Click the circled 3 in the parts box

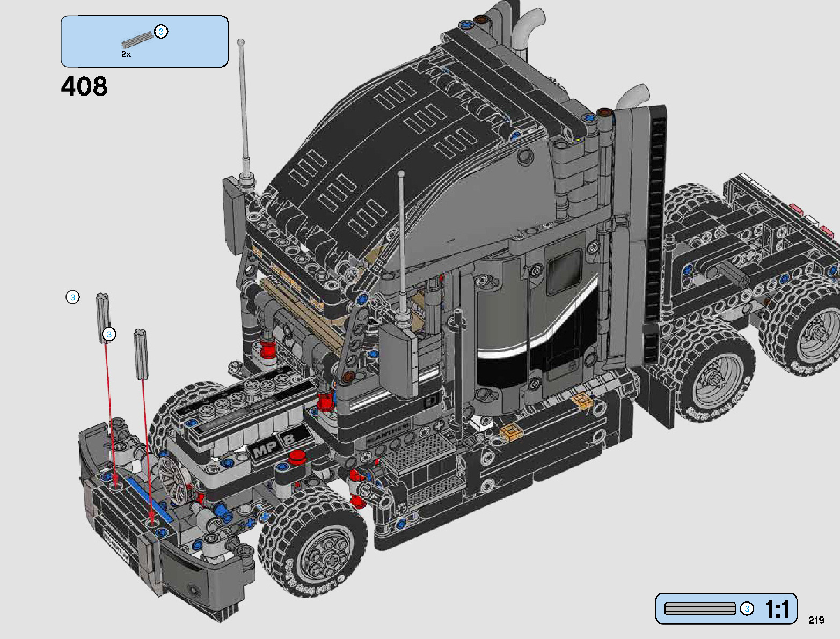[x=161, y=32]
